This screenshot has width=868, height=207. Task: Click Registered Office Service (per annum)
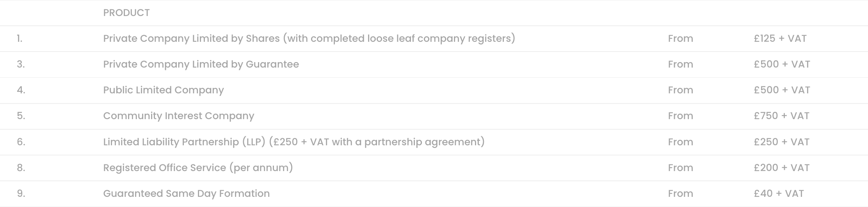198,168
